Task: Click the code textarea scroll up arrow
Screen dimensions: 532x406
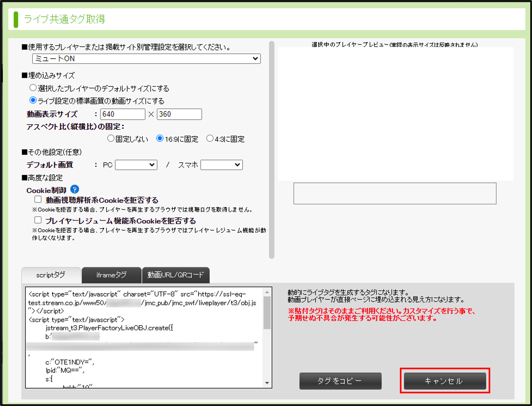Action: point(267,292)
